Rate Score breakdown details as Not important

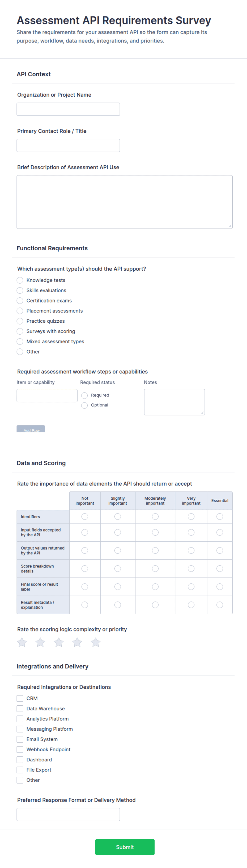tap(85, 568)
